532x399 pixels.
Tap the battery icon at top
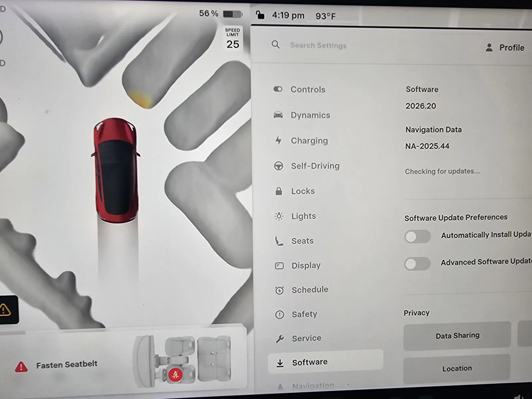232,14
